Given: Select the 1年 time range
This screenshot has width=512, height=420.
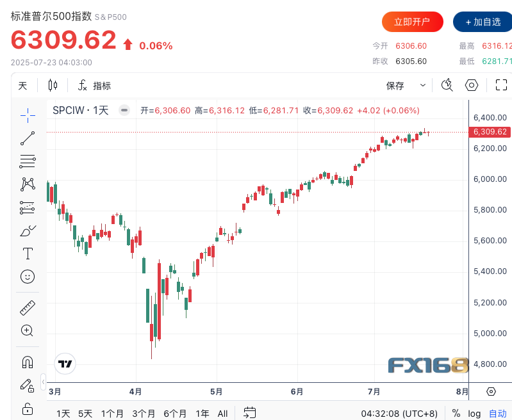Looking at the screenshot, I should tap(202, 414).
